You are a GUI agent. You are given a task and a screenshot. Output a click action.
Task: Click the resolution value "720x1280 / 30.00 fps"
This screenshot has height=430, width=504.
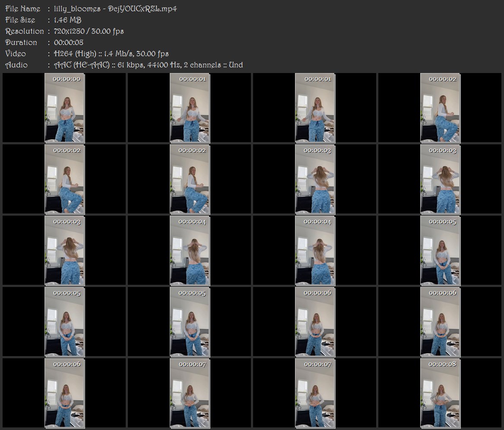click(89, 31)
